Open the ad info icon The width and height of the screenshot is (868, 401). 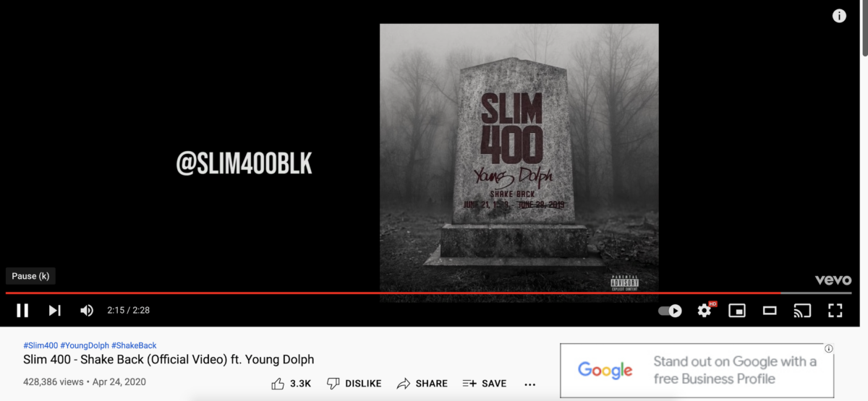tap(829, 348)
